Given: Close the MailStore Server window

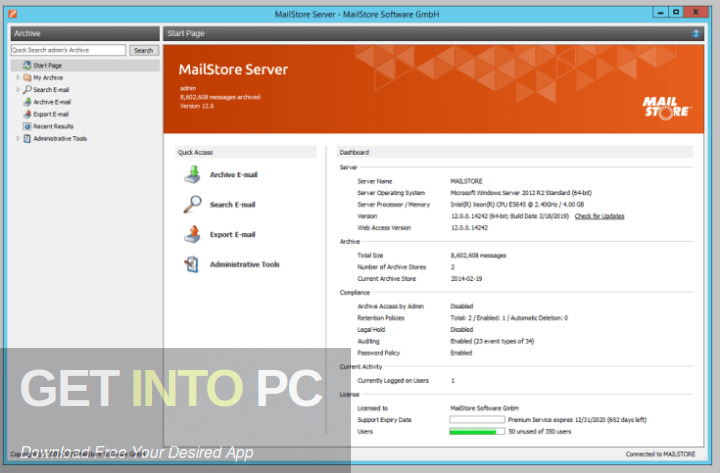Looking at the screenshot, I should 696,12.
